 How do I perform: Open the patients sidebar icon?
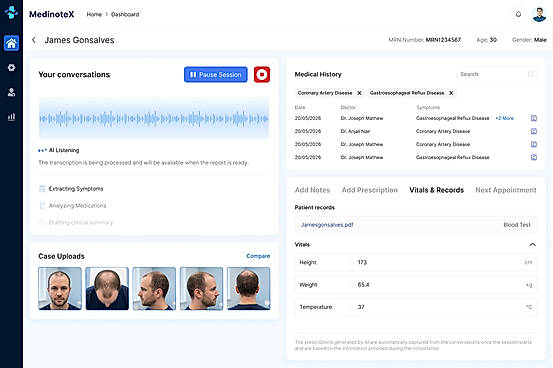[11, 92]
